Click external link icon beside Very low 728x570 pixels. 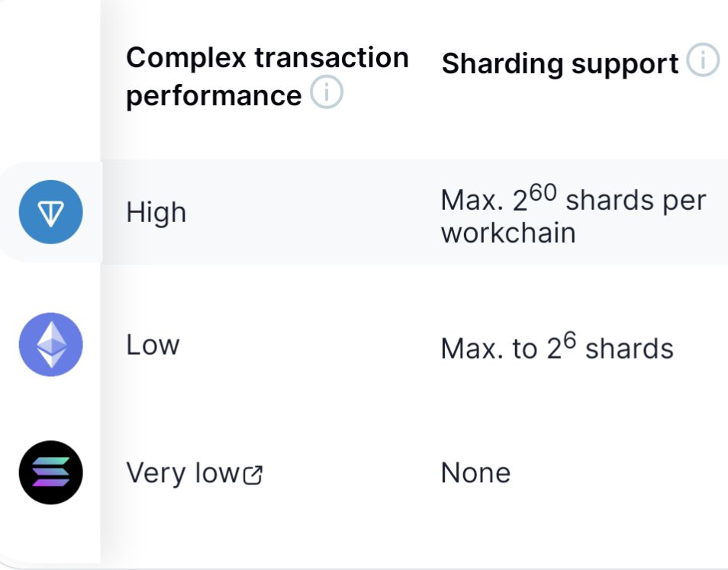(x=253, y=476)
